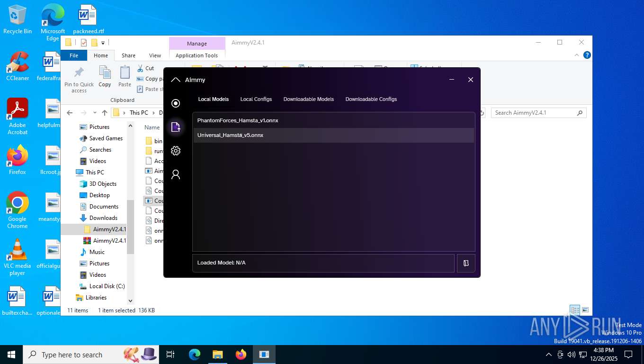Click the Loaded Model: N/A field
644x364 pixels.
pos(323,263)
